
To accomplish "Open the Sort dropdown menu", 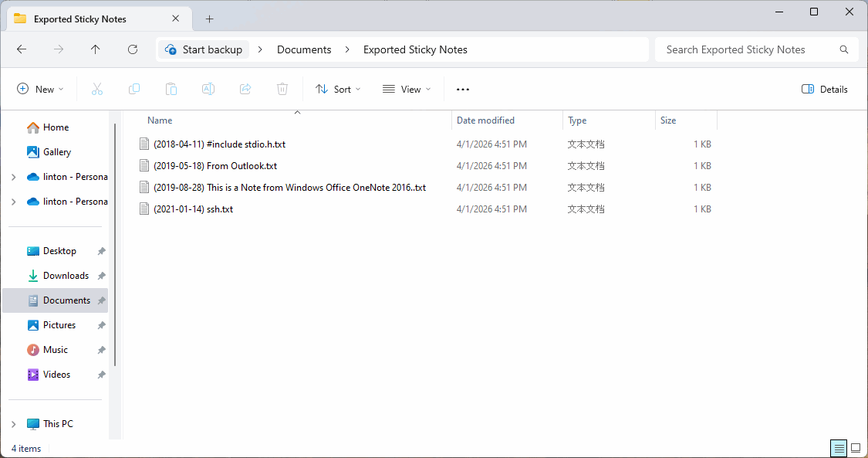I will [338, 90].
